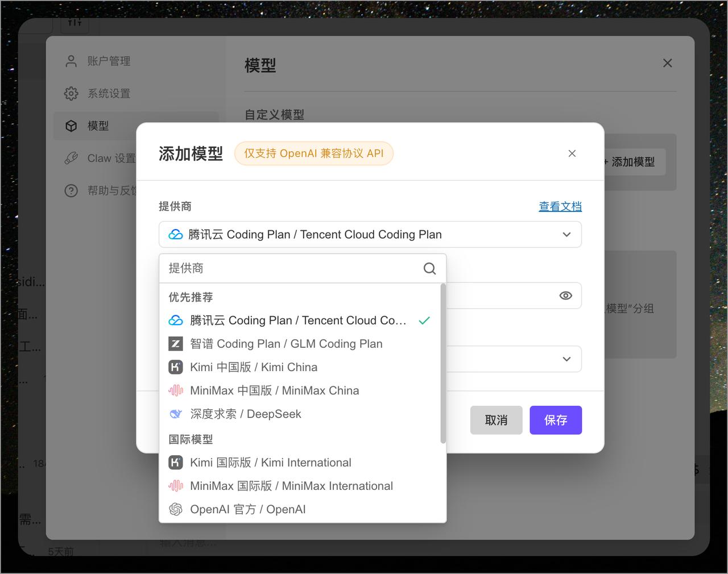Click the magnifier icon in provider search
The height and width of the screenshot is (574, 728).
[x=429, y=268]
